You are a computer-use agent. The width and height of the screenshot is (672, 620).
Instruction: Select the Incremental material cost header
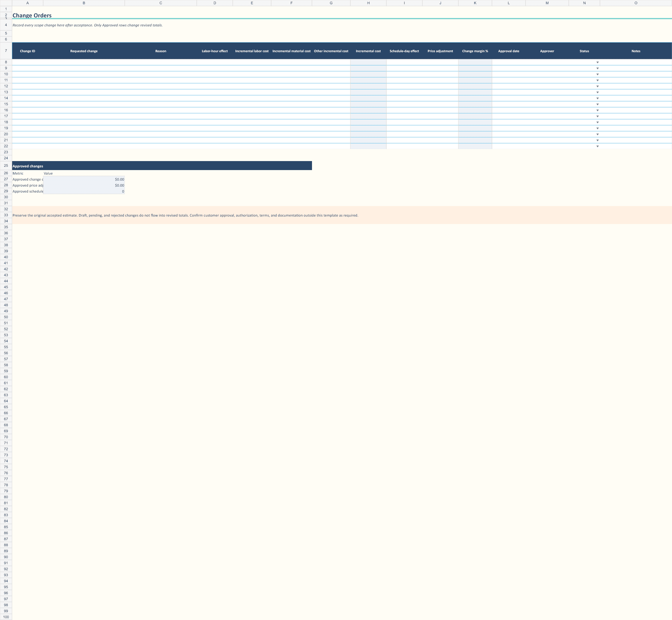(x=292, y=51)
